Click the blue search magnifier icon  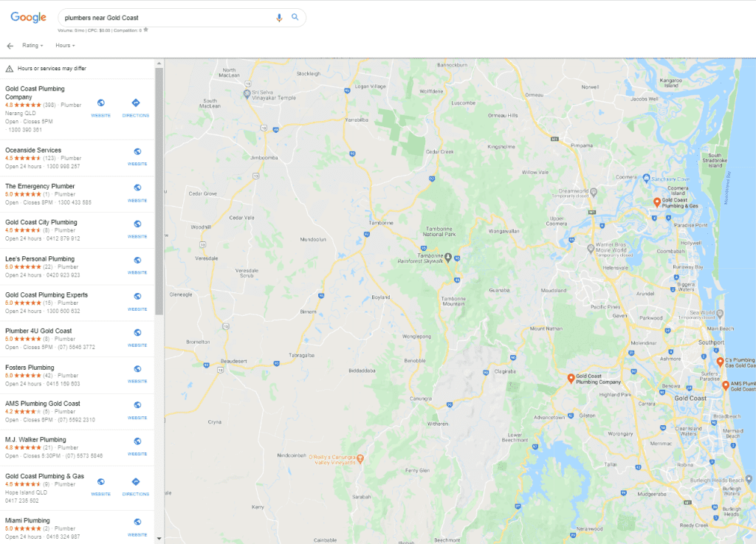coord(295,17)
